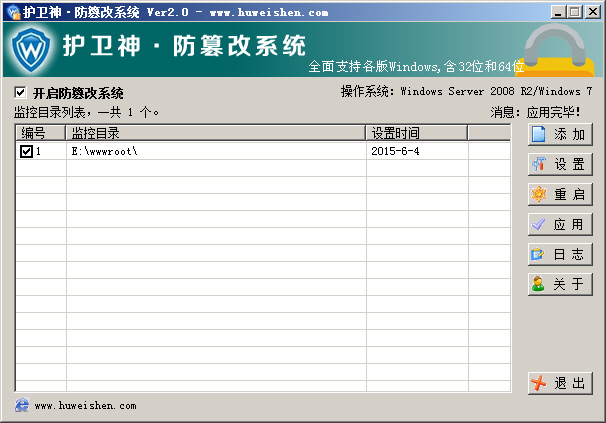Uncheck the row 1 E:\wwwroot\ checkbox

point(26,151)
